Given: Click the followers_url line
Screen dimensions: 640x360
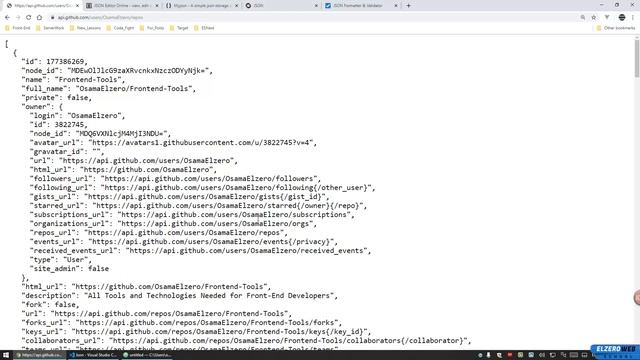Looking at the screenshot, I should [x=176, y=178].
